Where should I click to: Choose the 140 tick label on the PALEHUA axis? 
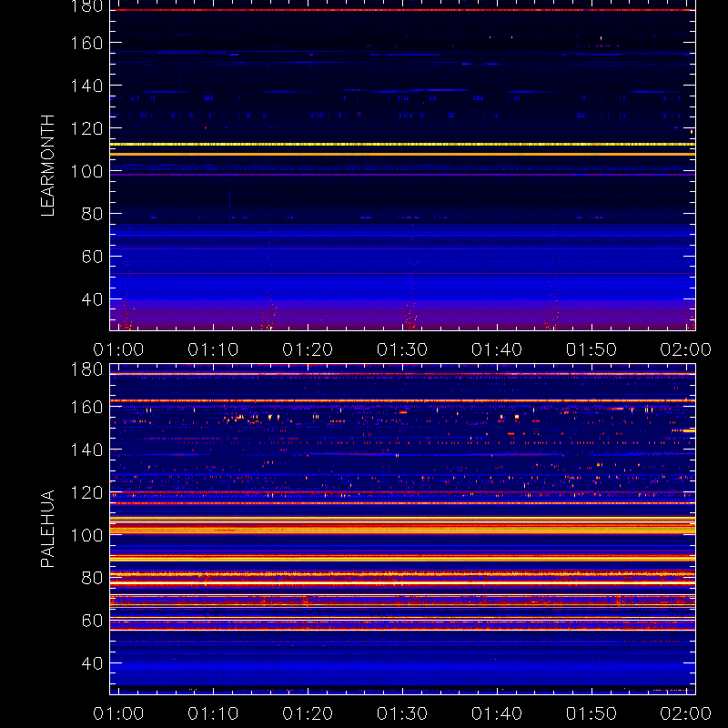[x=86, y=450]
